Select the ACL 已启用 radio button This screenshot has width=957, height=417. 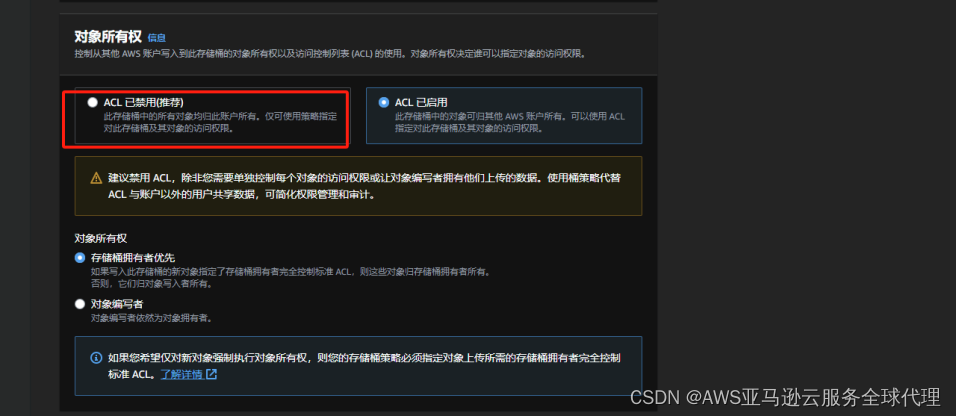(x=383, y=103)
